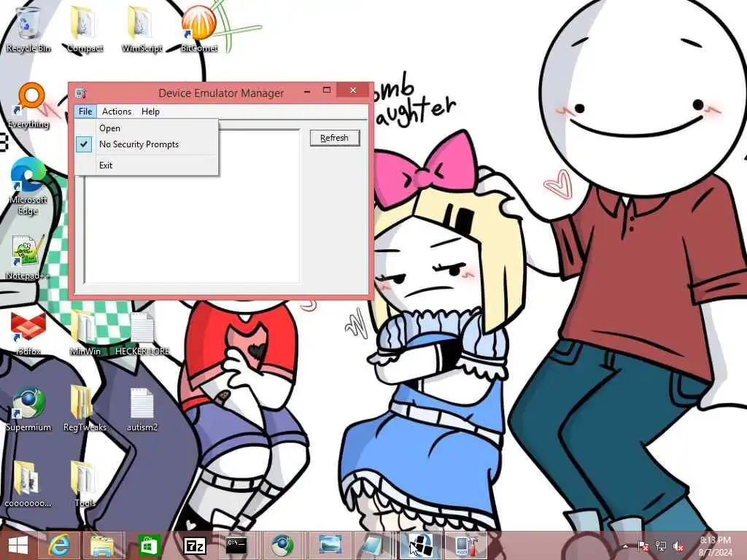Select the BitComet desktop shortcut
The image size is (747, 560).
(x=198, y=29)
